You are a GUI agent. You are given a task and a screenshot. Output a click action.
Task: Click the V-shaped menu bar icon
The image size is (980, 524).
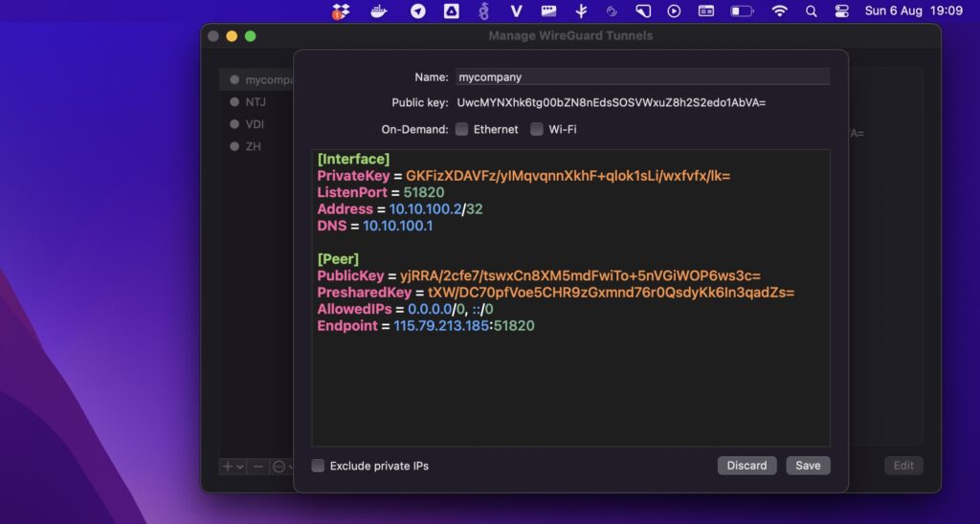516,11
